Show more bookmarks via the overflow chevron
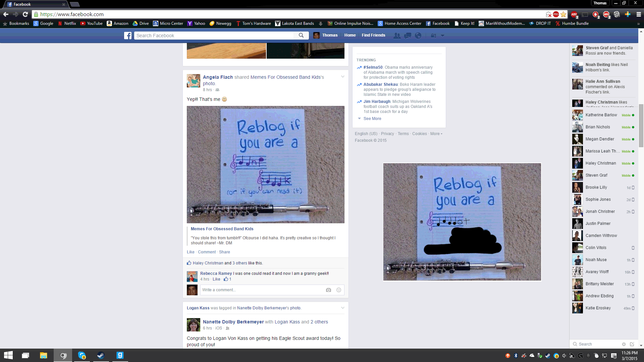Image resolution: width=644 pixels, height=362 pixels. (x=638, y=23)
